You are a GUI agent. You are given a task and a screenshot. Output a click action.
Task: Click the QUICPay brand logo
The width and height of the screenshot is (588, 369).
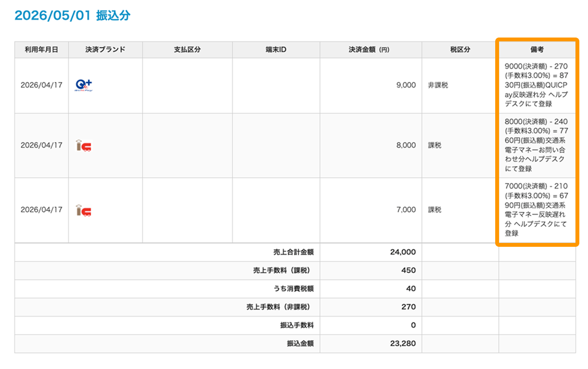coord(84,86)
